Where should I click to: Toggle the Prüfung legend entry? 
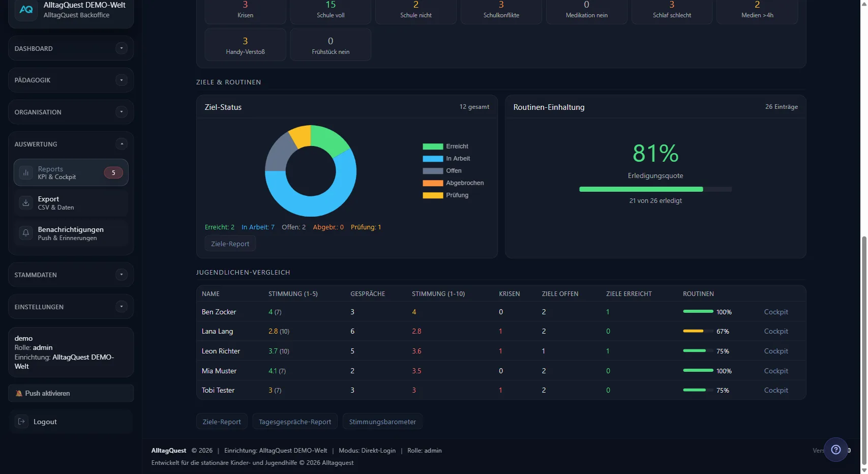click(x=445, y=195)
